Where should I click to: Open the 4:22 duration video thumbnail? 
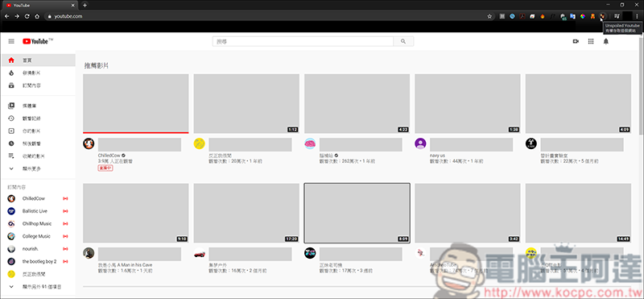point(357,104)
